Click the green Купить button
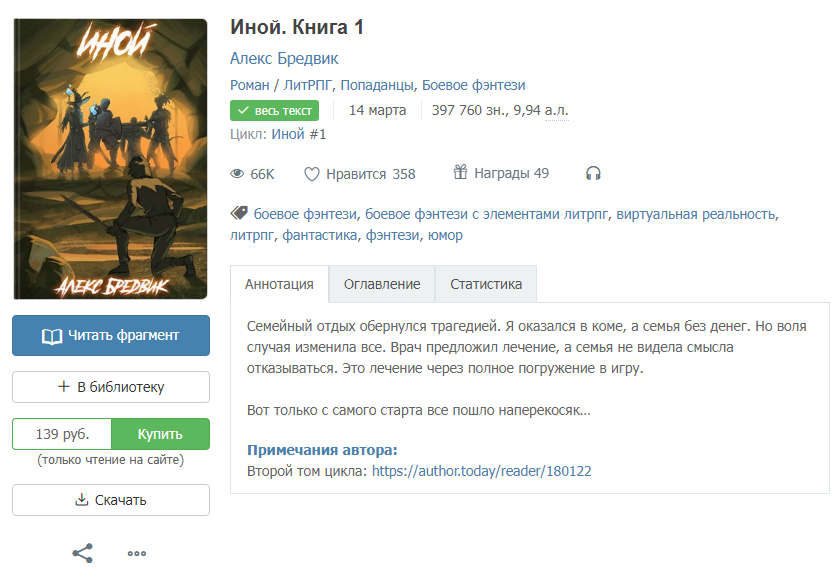840x588 pixels. [160, 434]
